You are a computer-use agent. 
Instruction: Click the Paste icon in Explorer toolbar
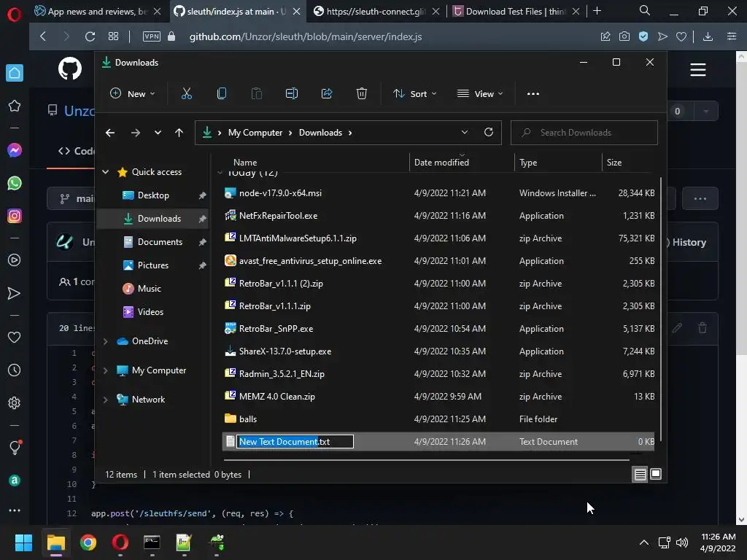pos(256,94)
